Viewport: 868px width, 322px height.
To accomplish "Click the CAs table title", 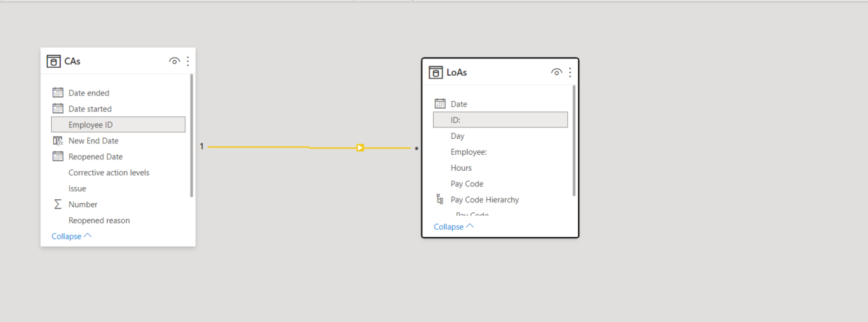I will coord(72,61).
